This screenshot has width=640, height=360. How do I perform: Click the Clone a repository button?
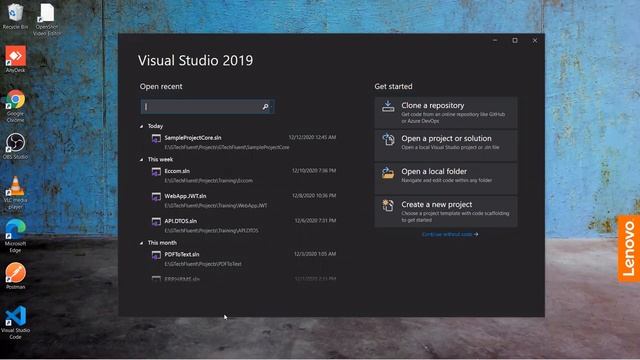(x=446, y=113)
